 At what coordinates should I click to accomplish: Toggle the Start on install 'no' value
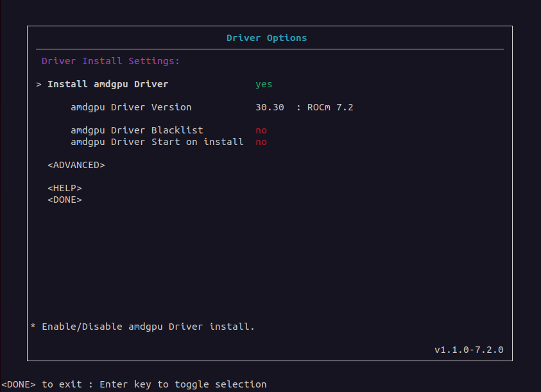261,142
